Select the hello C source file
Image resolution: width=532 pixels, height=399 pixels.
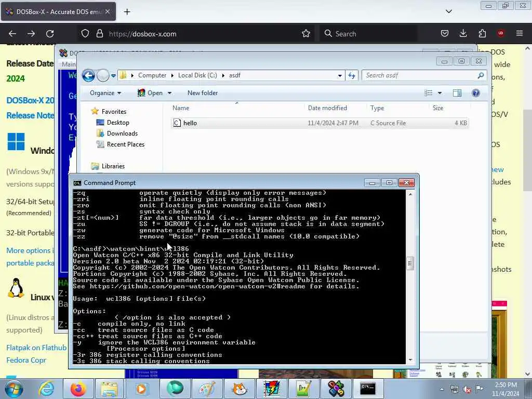(x=320, y=123)
